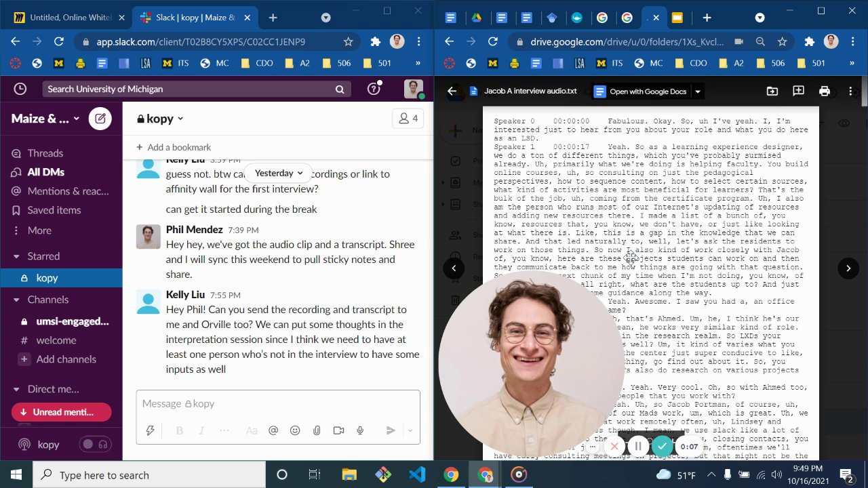
Task: Open File Explorer from taskbar
Action: (x=349, y=474)
